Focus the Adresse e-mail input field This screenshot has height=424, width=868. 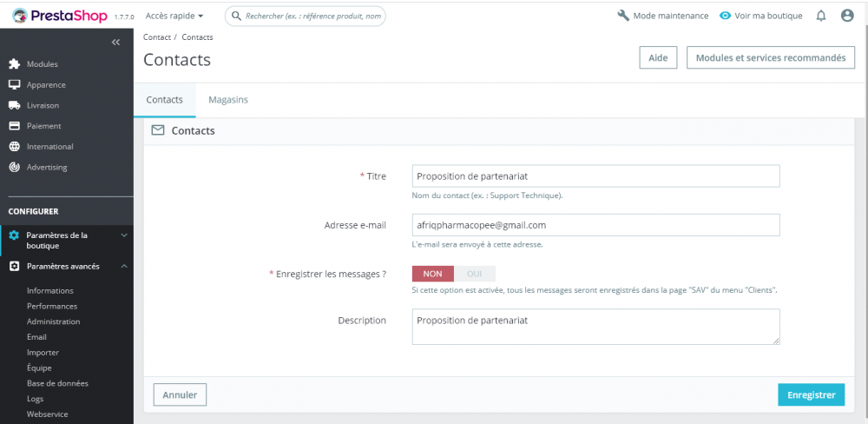tap(595, 225)
